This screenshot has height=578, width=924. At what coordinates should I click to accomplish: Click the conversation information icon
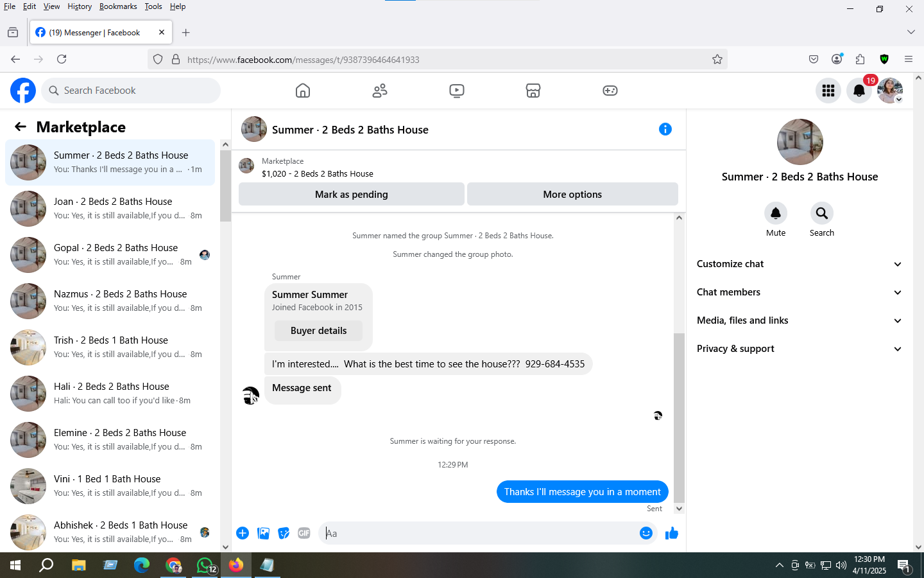click(x=665, y=129)
